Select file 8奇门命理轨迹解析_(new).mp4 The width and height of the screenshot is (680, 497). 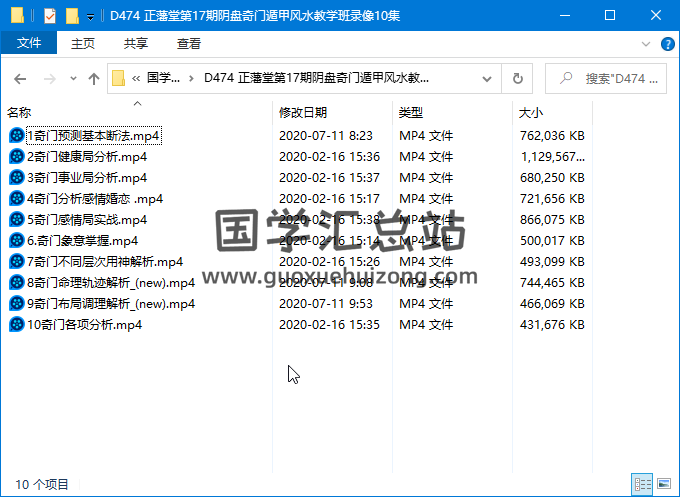coord(111,283)
